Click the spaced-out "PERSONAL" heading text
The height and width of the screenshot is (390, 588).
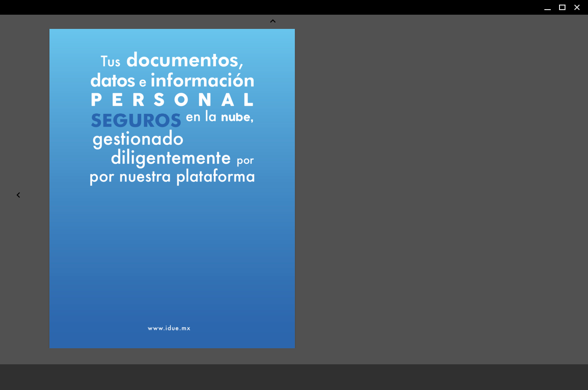coord(172,100)
